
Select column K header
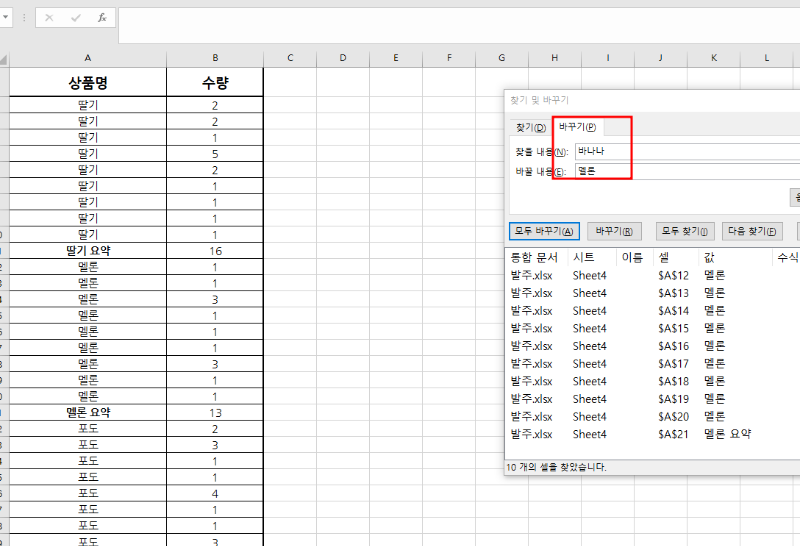pyautogui.click(x=714, y=58)
